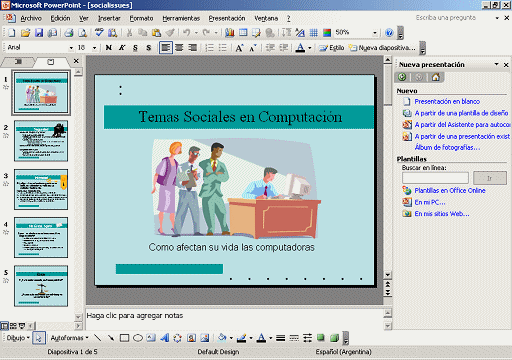Select slide 3 thumbnail
Image resolution: width=512 pixels, height=360 pixels.
coord(41,189)
